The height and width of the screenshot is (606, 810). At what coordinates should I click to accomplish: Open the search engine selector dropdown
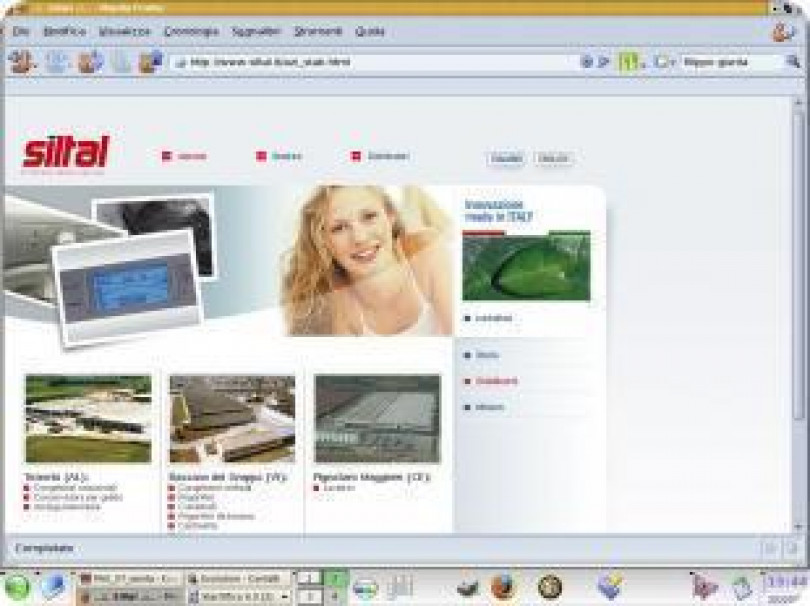(x=667, y=62)
